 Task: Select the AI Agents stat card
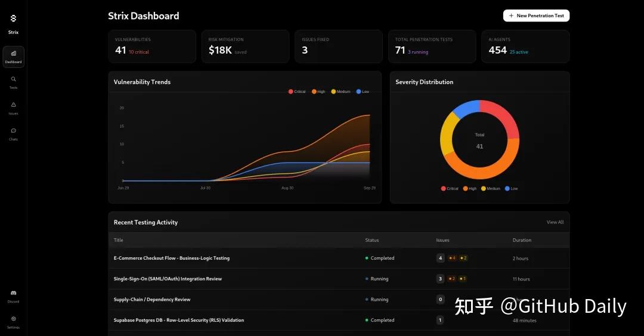pyautogui.click(x=525, y=46)
